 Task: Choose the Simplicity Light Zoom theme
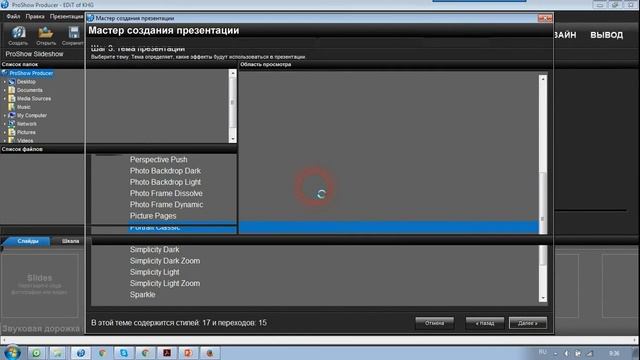[x=165, y=283]
